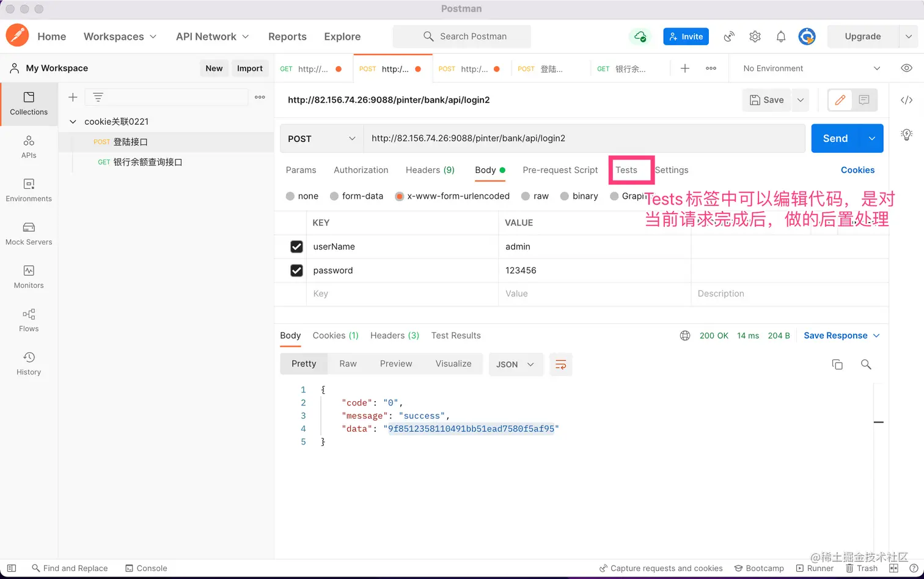Uncheck the password parameter row

coord(296,270)
